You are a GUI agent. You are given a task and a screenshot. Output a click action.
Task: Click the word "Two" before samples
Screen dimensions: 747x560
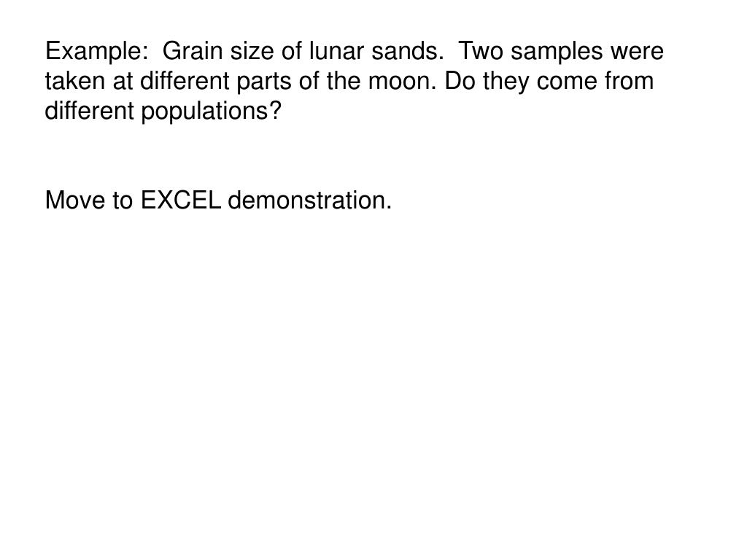(481, 50)
